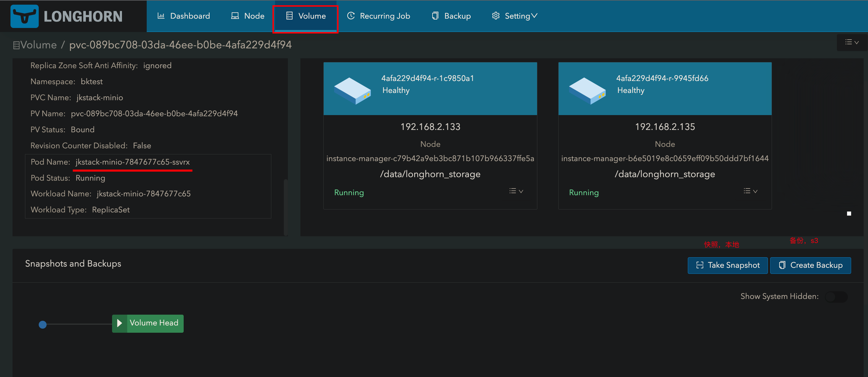
Task: Click the Take Snapshot button
Action: tap(727, 265)
